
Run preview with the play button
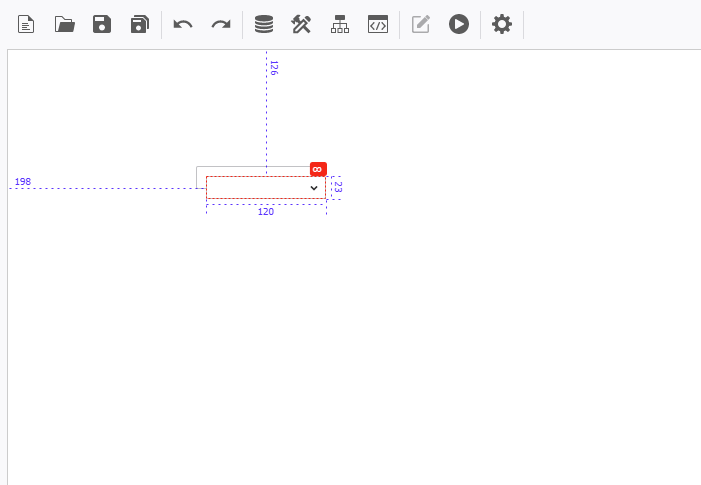459,24
